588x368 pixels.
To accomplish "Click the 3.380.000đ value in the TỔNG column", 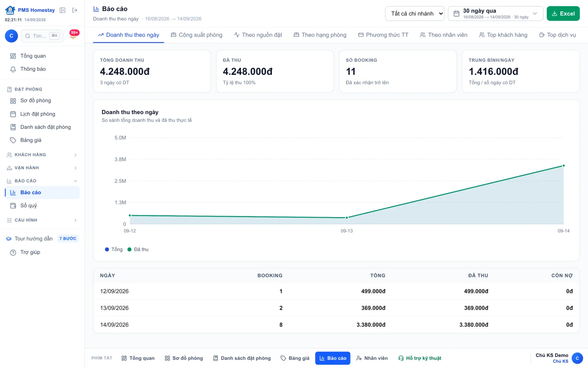I will pos(371,325).
